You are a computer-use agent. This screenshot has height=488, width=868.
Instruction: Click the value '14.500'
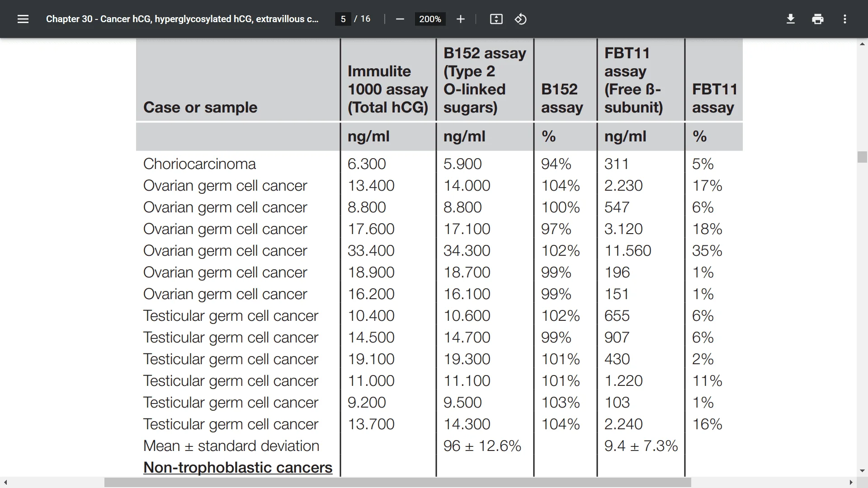click(371, 337)
